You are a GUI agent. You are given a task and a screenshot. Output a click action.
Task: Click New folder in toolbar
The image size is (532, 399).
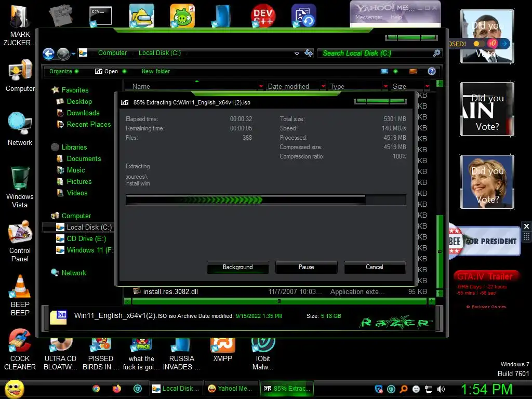point(156,71)
